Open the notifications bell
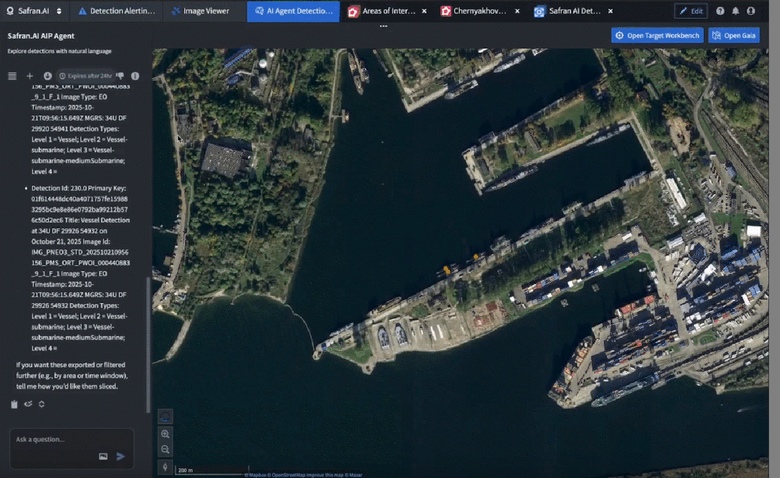Screen dimensions: 780x478 [x=736, y=11]
